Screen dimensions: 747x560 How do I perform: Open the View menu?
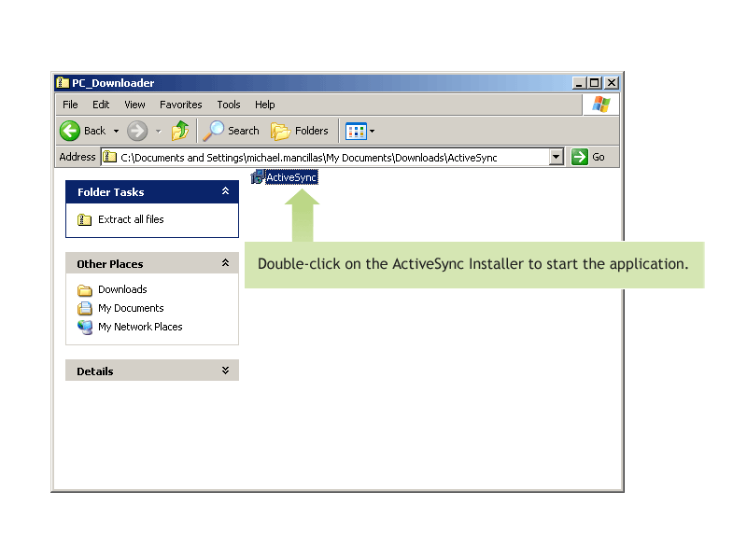pyautogui.click(x=134, y=105)
